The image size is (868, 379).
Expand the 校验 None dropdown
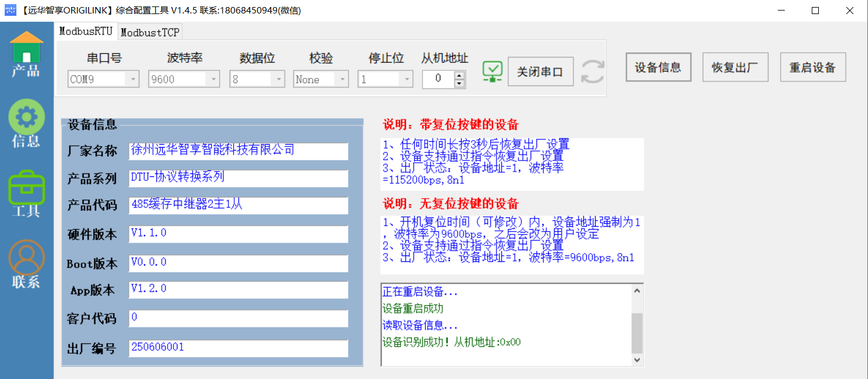coord(343,79)
